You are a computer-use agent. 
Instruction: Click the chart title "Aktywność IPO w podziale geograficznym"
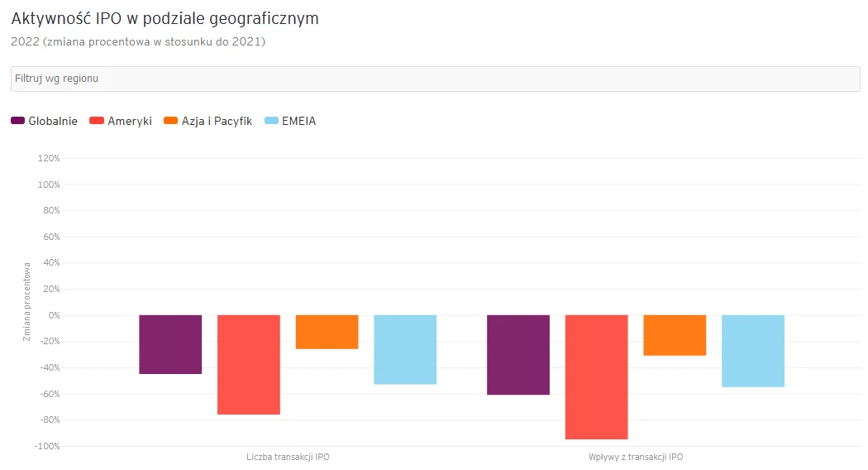coord(165,18)
